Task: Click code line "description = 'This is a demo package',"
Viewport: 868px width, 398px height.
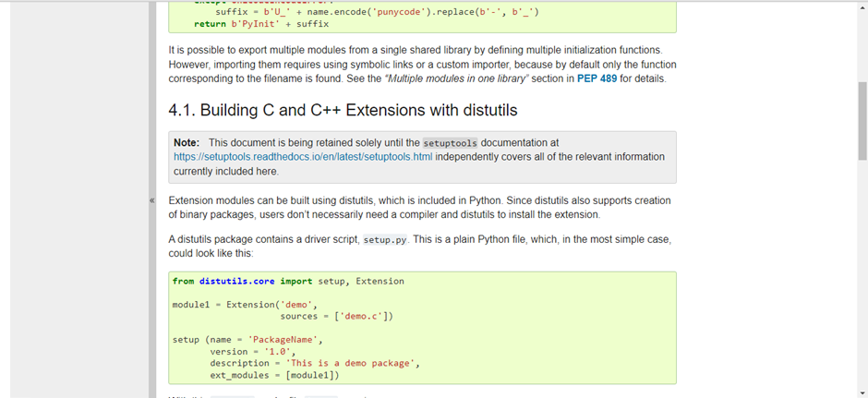Action: click(x=315, y=363)
